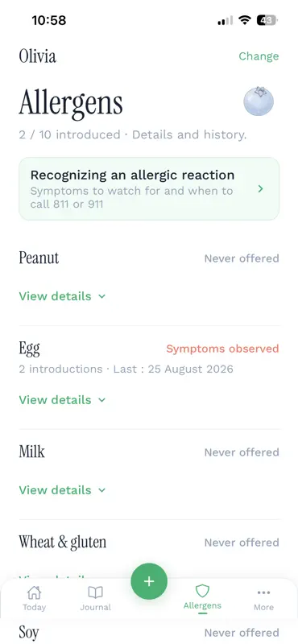298x644 pixels.
Task: Tap the Wi-Fi status icon
Action: [245, 20]
